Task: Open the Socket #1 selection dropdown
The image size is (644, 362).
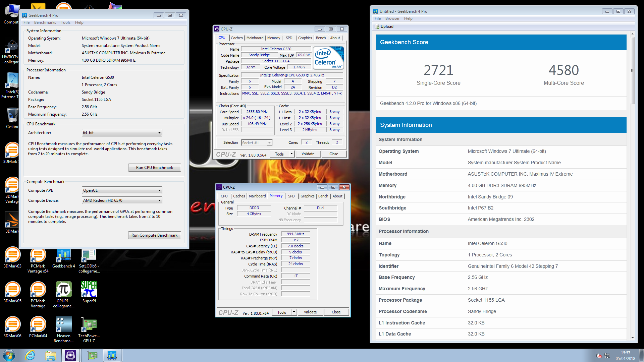Action: 257,143
